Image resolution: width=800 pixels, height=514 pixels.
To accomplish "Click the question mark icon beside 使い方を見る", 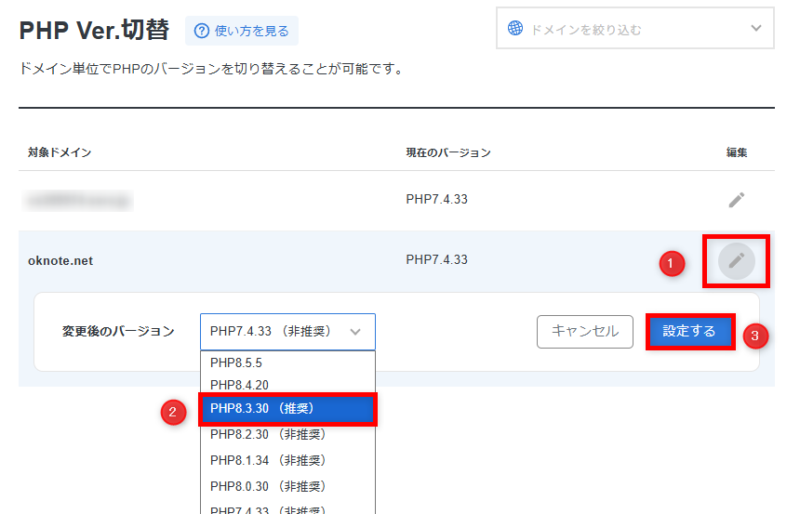I will point(202,31).
